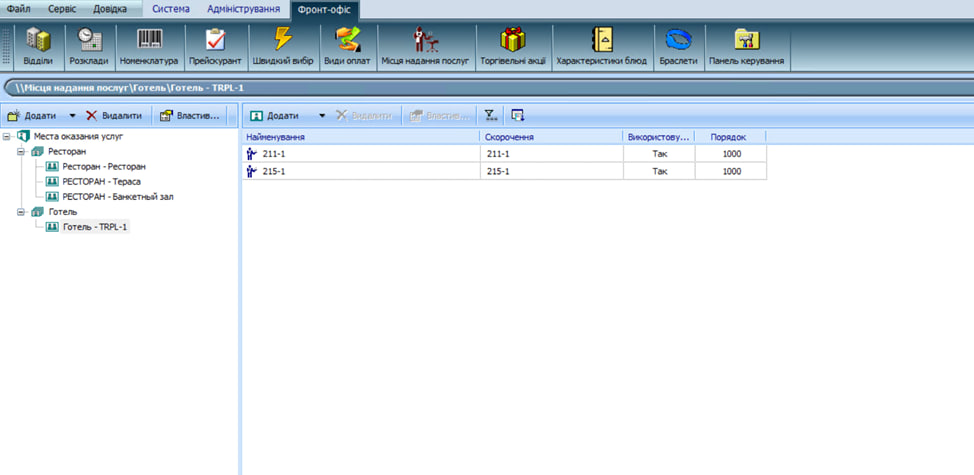
Task: Collapse the Готель tree node
Action: pyautogui.click(x=22, y=212)
